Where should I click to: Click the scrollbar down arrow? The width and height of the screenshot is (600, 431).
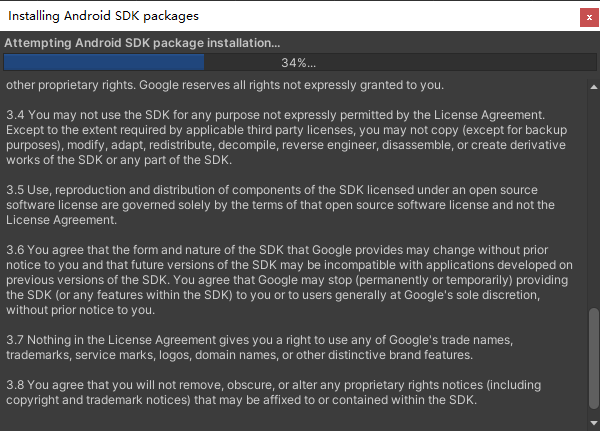click(594, 423)
